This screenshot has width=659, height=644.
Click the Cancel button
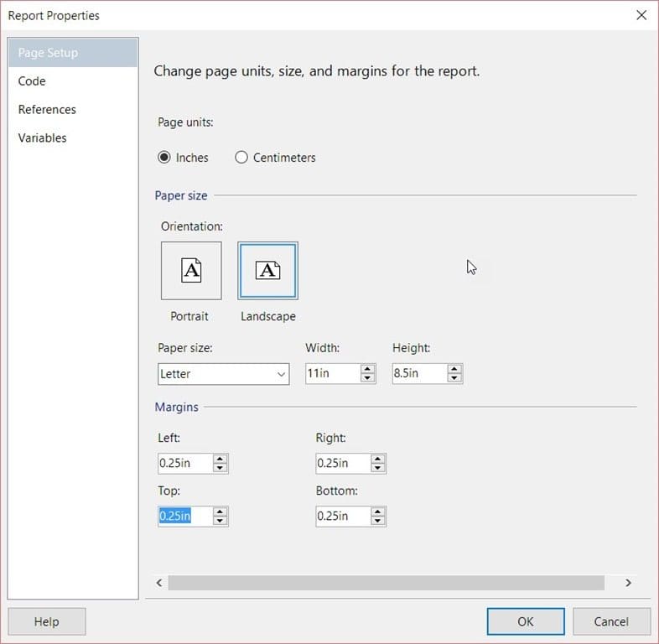(x=611, y=621)
